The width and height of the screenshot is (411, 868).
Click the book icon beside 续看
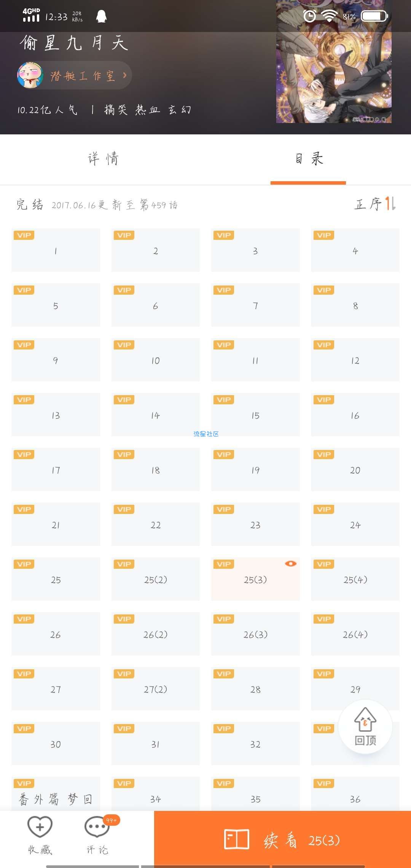point(236,839)
